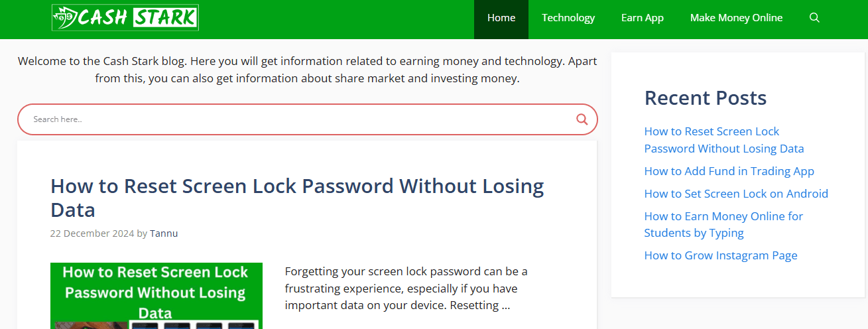Open recent post about earning money by typing

point(723,224)
